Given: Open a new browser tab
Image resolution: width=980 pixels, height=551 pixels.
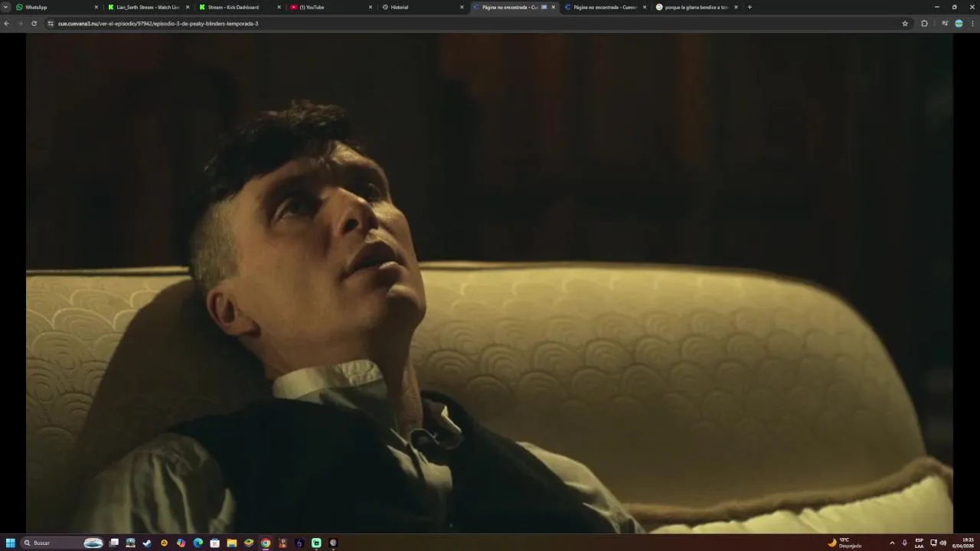Looking at the screenshot, I should (750, 7).
